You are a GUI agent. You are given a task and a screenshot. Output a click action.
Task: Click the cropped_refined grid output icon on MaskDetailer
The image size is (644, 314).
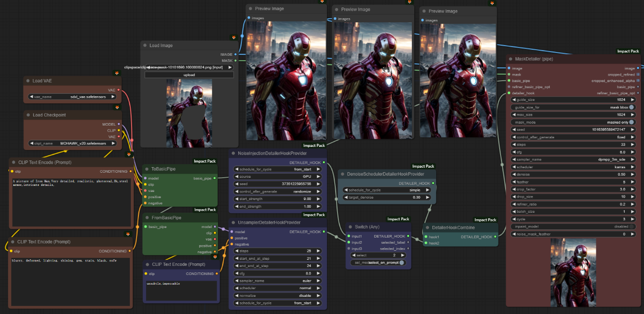pos(638,74)
